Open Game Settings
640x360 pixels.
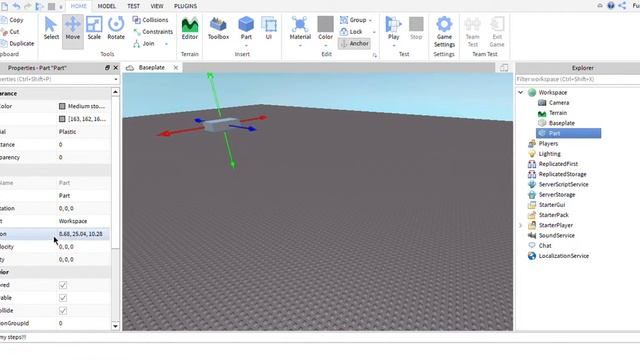click(444, 32)
